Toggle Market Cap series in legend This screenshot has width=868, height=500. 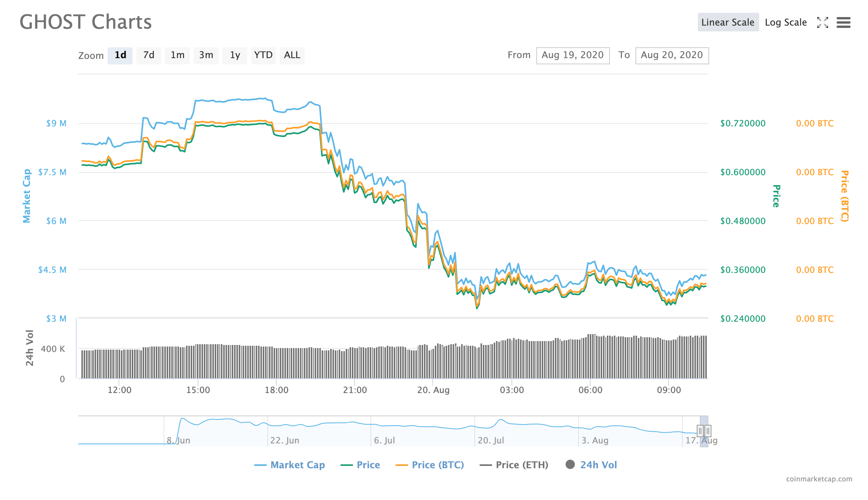[297, 465]
